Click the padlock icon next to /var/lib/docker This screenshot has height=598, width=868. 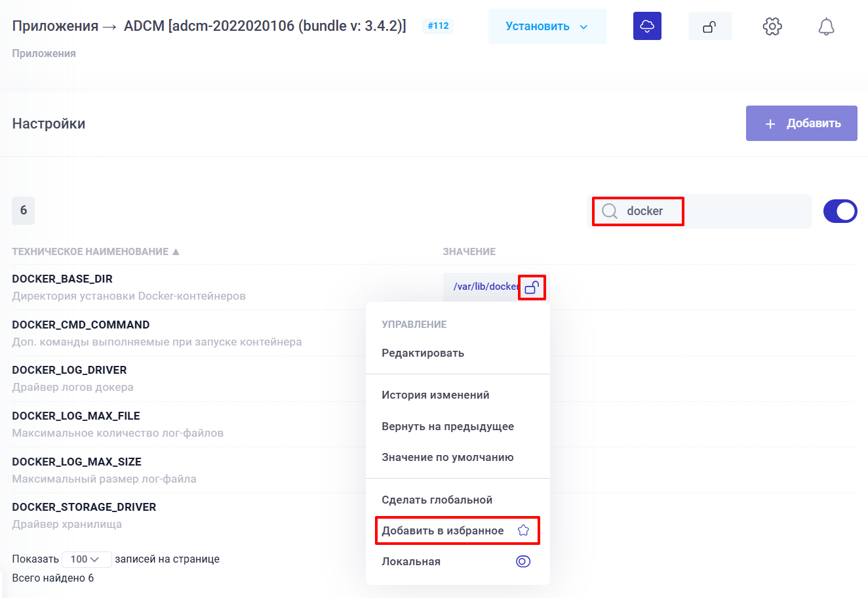coord(532,287)
